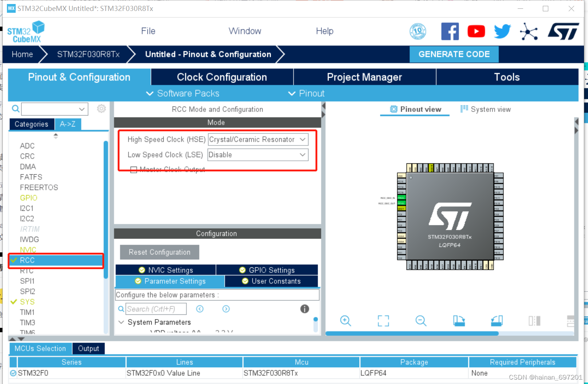Collapse category list with the up-down arrow
588x384 pixels.
coord(56,136)
